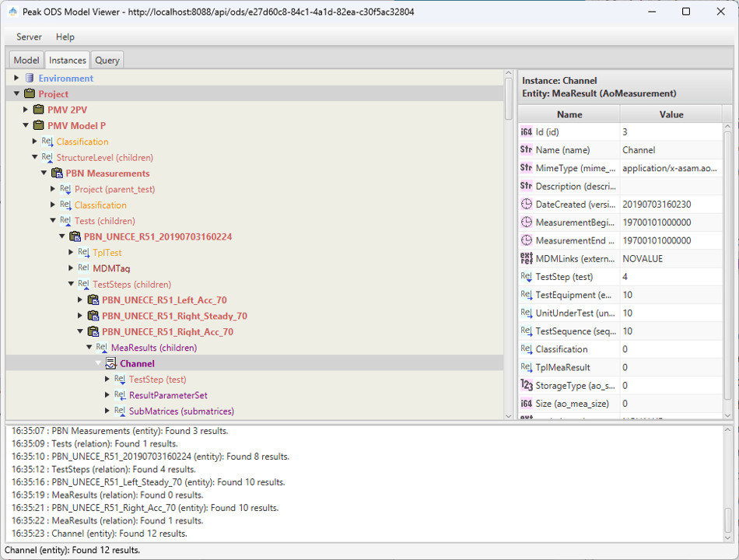Switch to the Query tab
This screenshot has width=739, height=560.
point(107,60)
